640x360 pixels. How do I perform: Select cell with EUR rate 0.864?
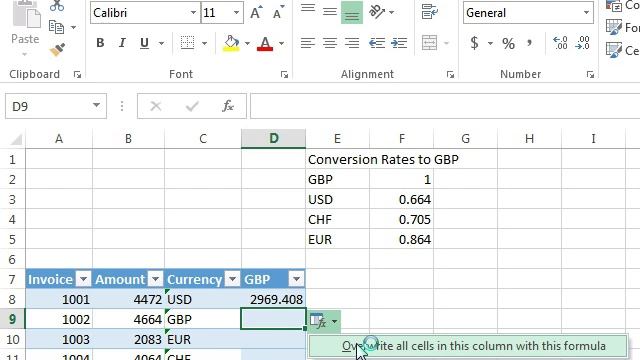point(402,239)
